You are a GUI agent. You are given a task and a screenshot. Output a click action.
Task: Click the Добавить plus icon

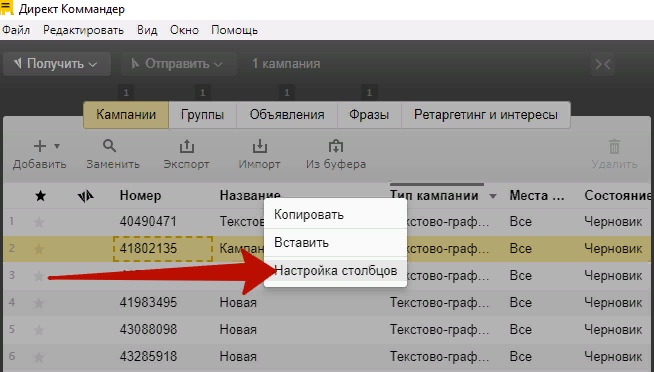(x=40, y=146)
